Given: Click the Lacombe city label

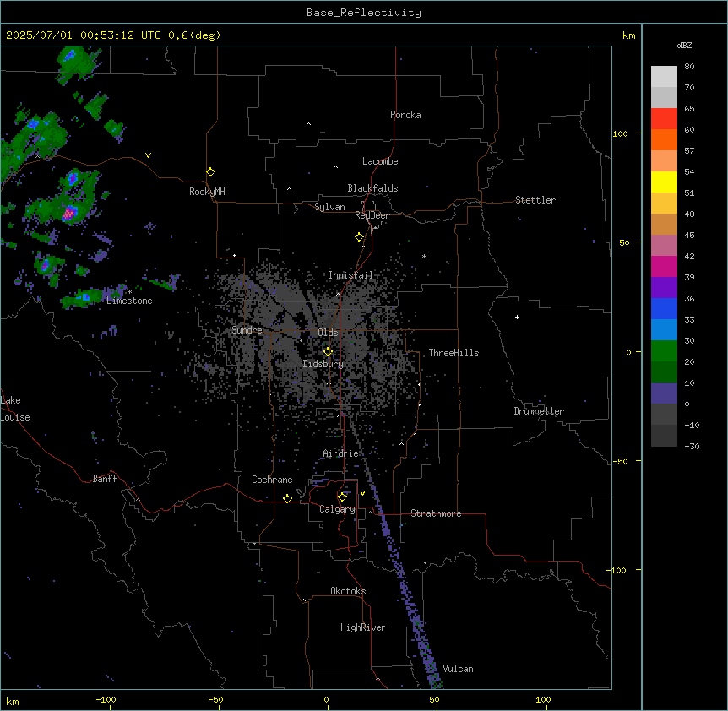Looking at the screenshot, I should [x=380, y=161].
